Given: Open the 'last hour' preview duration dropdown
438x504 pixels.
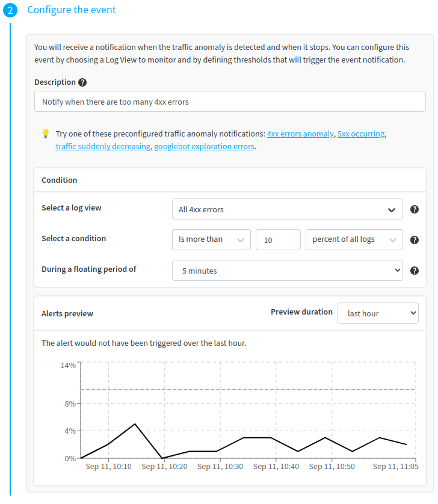Looking at the screenshot, I should coord(378,313).
